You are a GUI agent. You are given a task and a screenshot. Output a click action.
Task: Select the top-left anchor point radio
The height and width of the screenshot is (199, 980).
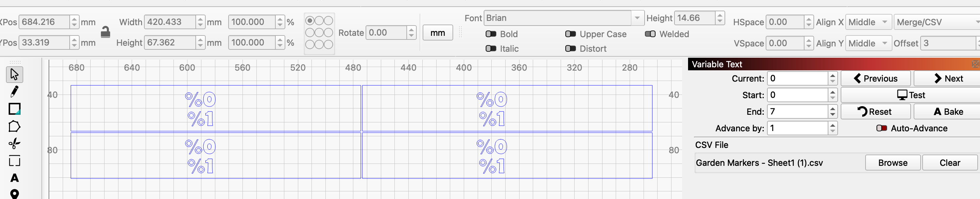coord(310,21)
